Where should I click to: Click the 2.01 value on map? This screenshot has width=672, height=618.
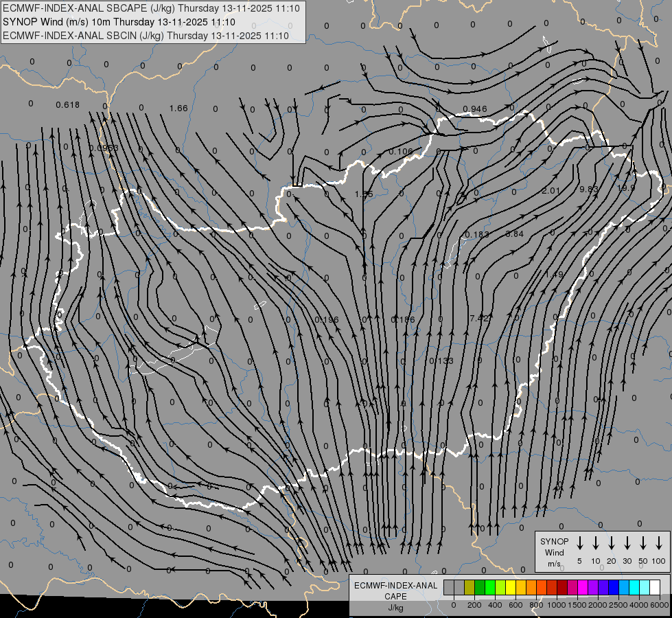point(551,190)
